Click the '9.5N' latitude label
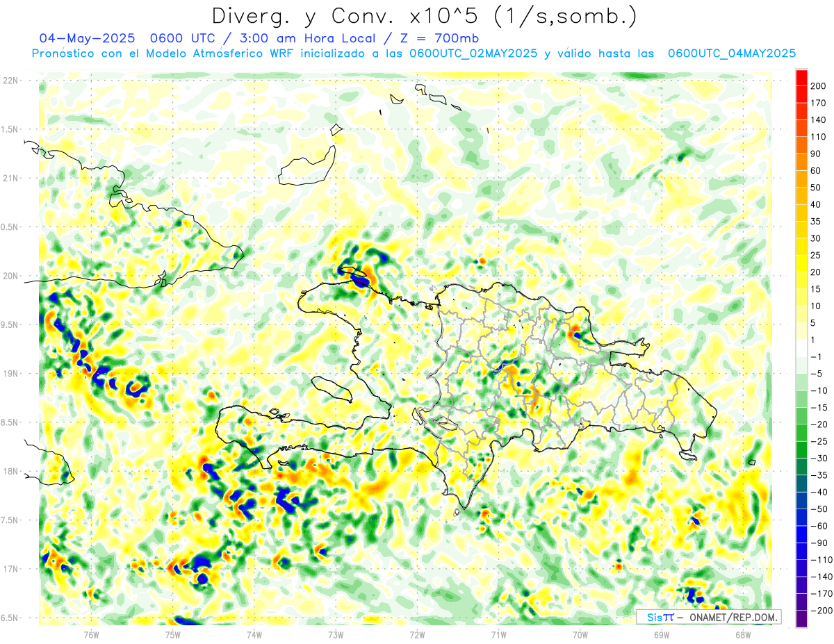 tap(10, 325)
